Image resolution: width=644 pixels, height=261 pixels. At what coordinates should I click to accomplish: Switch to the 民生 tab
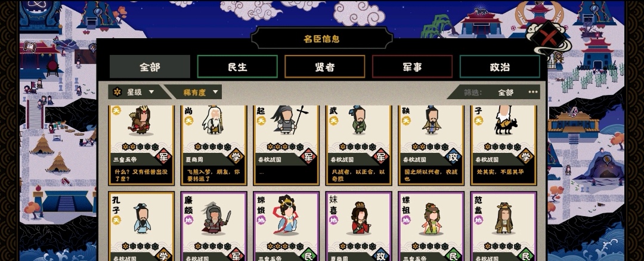(x=237, y=67)
